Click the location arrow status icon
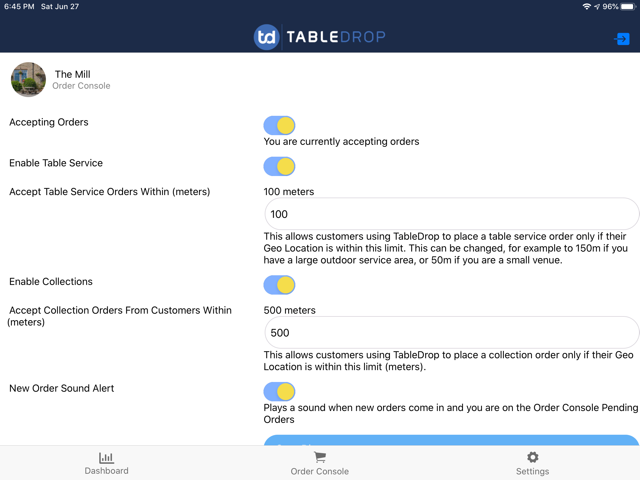The height and width of the screenshot is (480, 640). click(597, 7)
